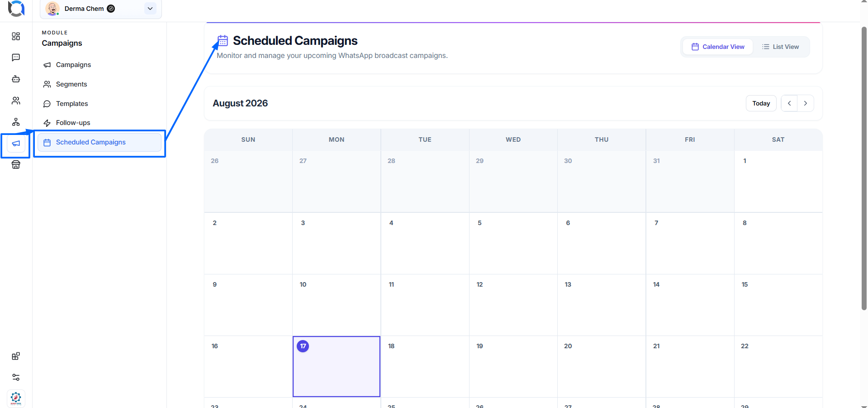
Task: Expand the Derma Chem account dropdown
Action: coord(150,9)
